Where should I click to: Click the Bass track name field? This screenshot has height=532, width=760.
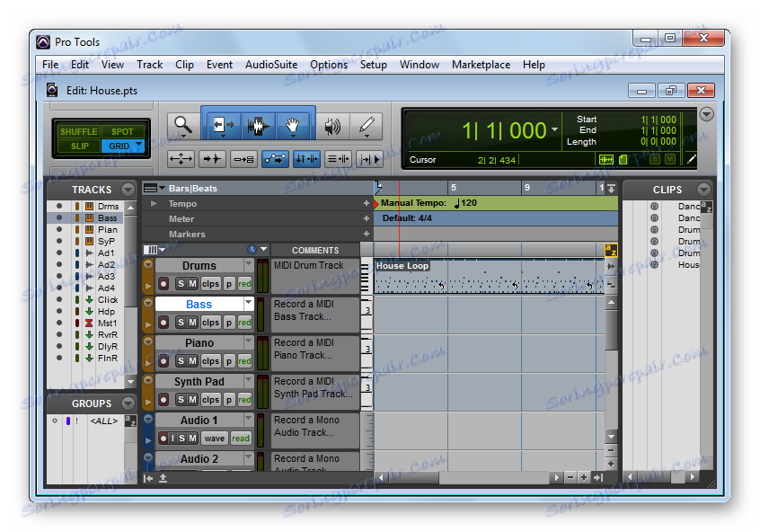tap(199, 304)
